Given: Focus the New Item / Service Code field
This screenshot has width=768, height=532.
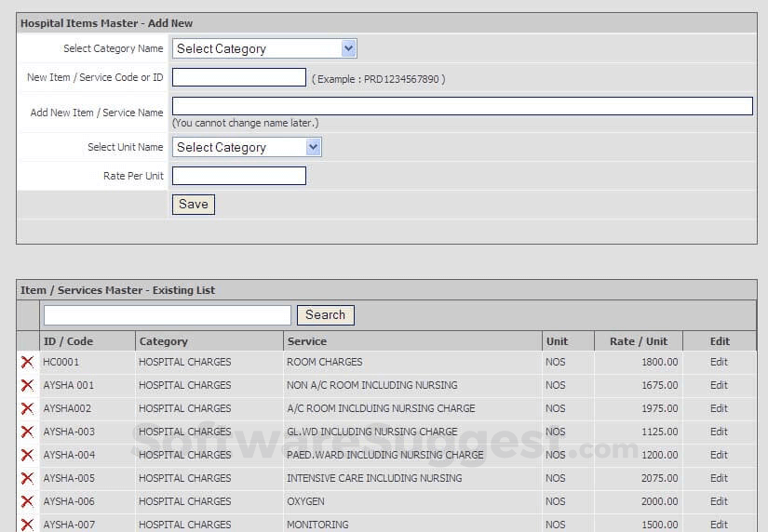Looking at the screenshot, I should coord(239,77).
